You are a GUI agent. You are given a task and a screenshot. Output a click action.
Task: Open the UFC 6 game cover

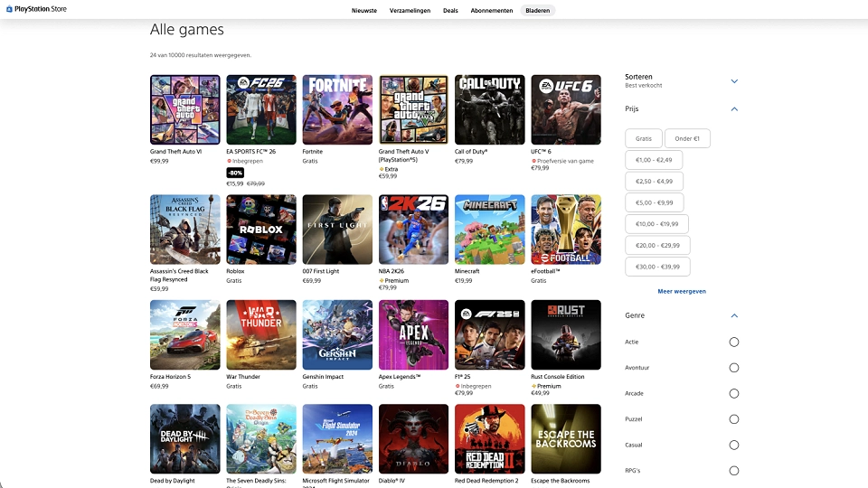pyautogui.click(x=566, y=110)
